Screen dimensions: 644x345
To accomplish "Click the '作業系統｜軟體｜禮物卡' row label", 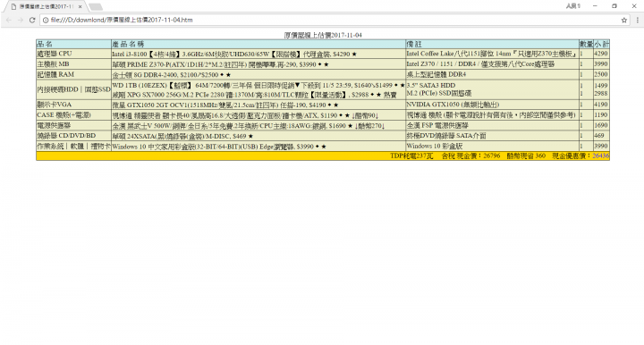I will tap(74, 146).
